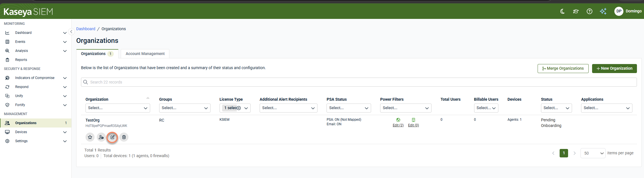Focus the Search 22 records field
This screenshot has height=178, width=644.
coord(359,82)
